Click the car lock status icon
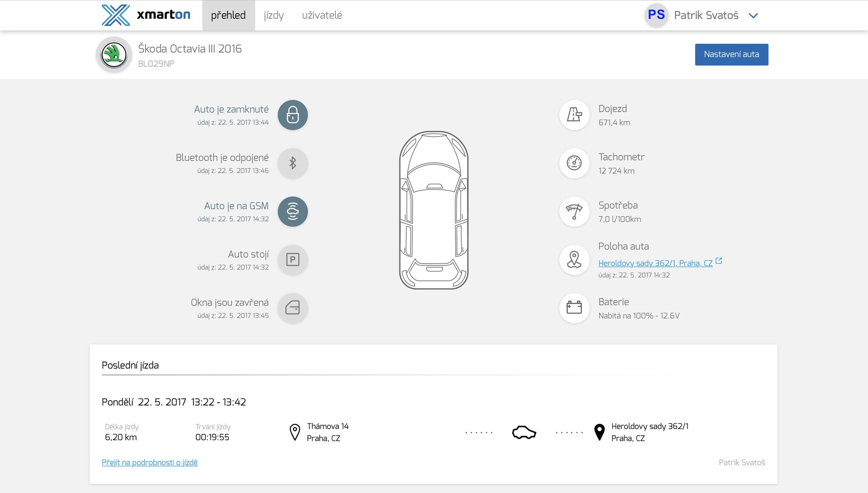 point(292,115)
